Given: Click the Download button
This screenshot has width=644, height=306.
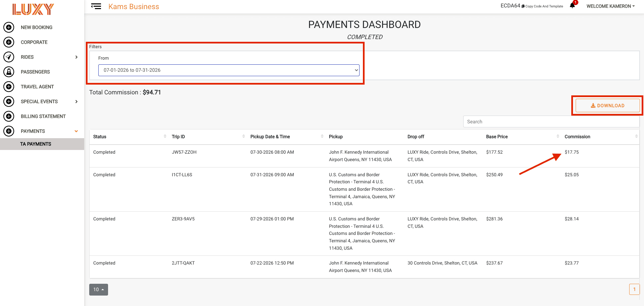Looking at the screenshot, I should (x=608, y=105).
